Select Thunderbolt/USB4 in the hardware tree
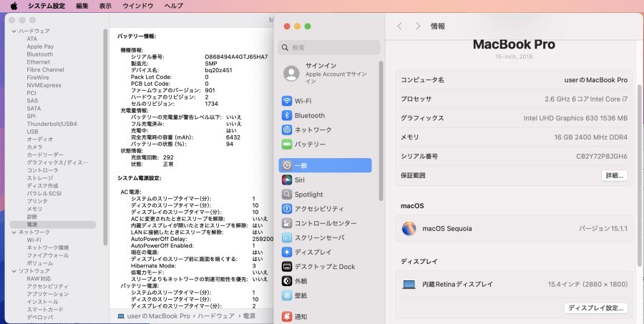 coord(52,124)
